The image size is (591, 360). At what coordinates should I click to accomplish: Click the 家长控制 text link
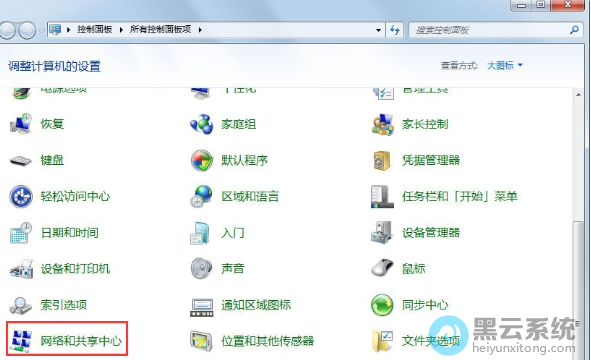[x=425, y=124]
